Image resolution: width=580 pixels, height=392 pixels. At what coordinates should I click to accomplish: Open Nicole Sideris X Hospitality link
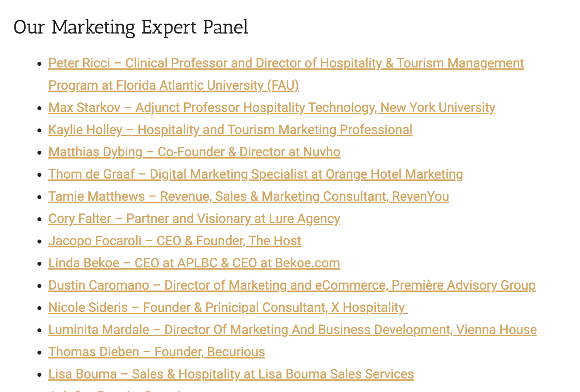pyautogui.click(x=228, y=308)
